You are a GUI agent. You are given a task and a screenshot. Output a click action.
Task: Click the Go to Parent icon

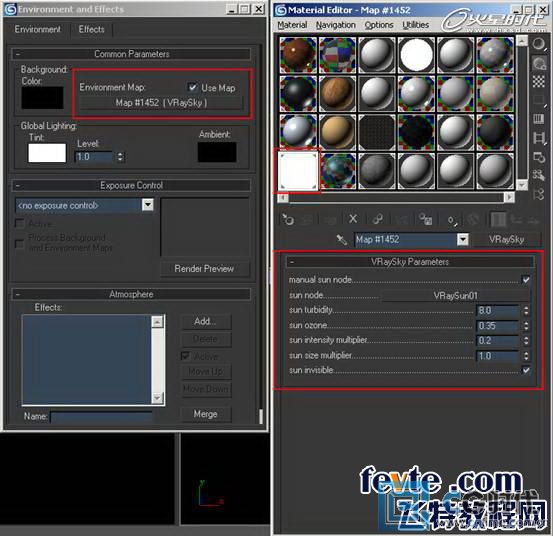point(516,220)
